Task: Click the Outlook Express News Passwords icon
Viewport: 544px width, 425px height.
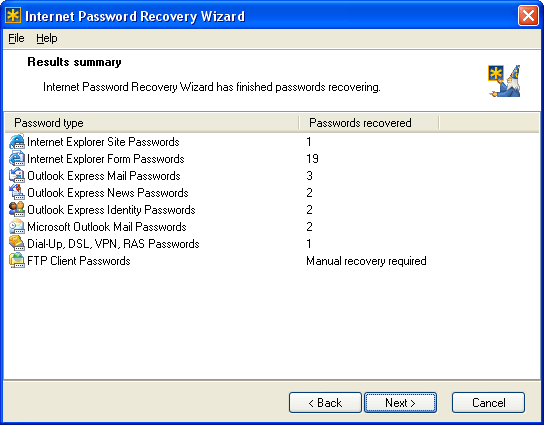Action: 17,193
